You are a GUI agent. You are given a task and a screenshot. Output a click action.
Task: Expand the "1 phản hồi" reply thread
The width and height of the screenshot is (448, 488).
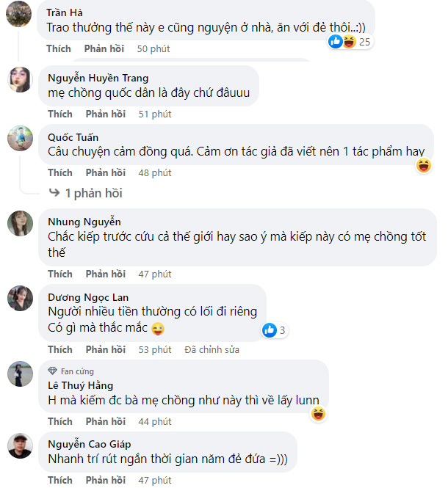[87, 193]
